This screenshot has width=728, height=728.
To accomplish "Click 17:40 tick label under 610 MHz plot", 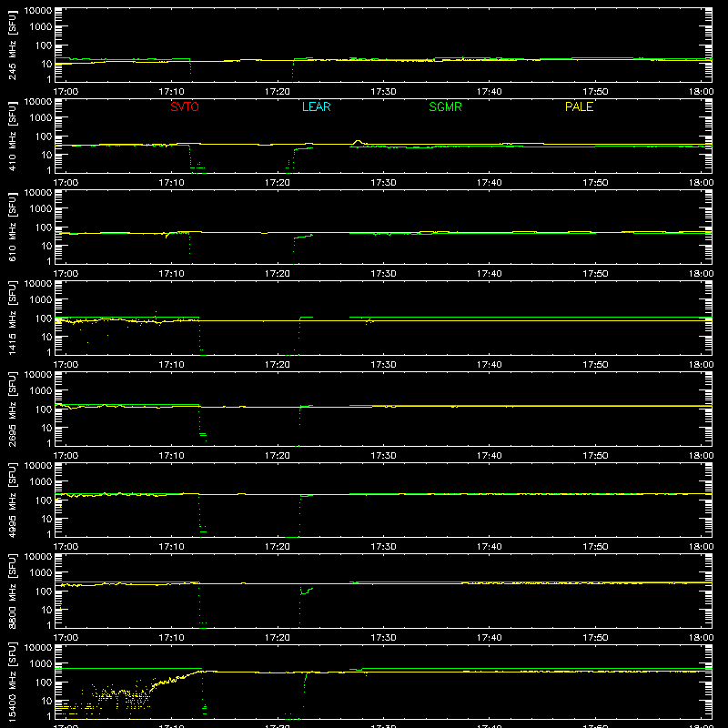I will [490, 274].
